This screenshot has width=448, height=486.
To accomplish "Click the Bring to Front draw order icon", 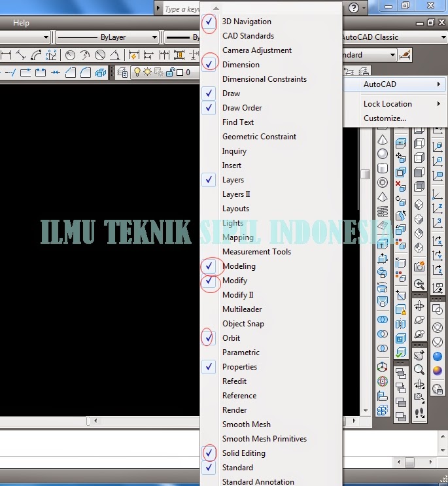I will (401, 373).
